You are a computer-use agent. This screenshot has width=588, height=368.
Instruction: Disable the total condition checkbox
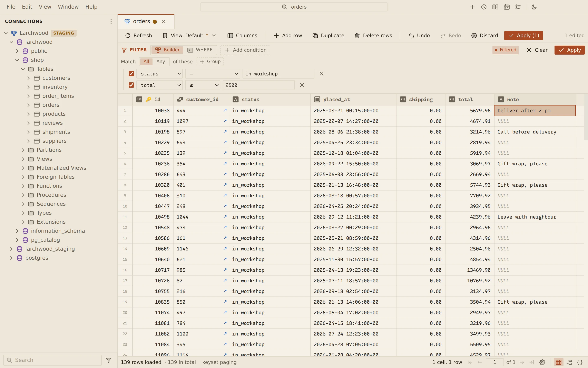click(x=131, y=85)
